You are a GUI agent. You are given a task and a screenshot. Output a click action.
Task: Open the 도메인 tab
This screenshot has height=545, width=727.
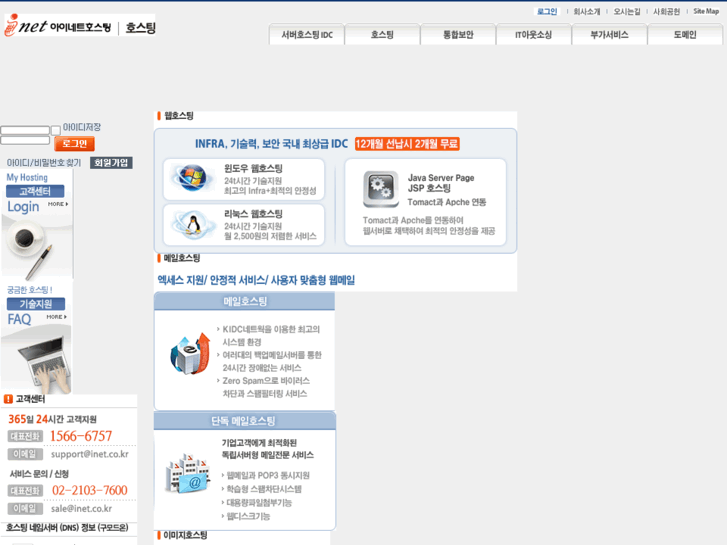click(x=685, y=35)
